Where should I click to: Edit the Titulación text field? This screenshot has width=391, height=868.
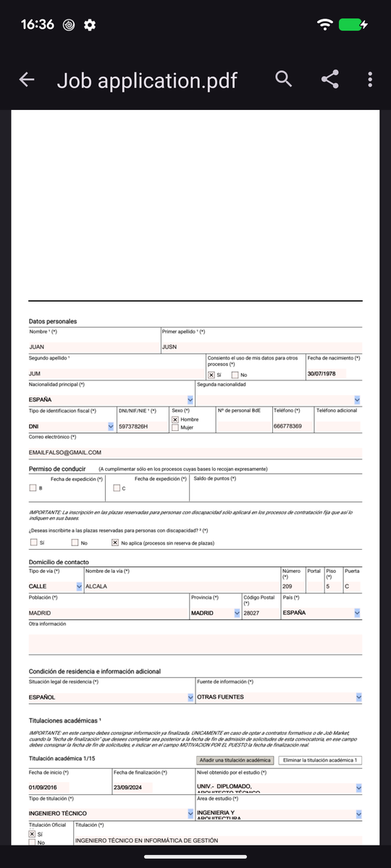click(x=217, y=841)
